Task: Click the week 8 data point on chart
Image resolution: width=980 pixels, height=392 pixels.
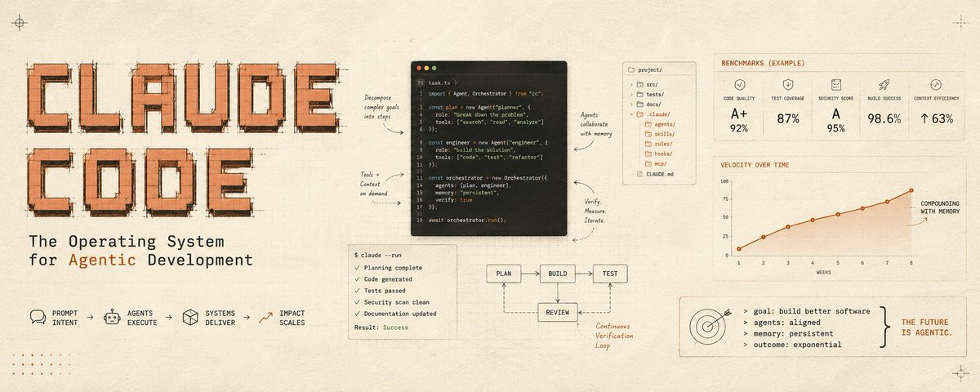Action: [x=911, y=191]
